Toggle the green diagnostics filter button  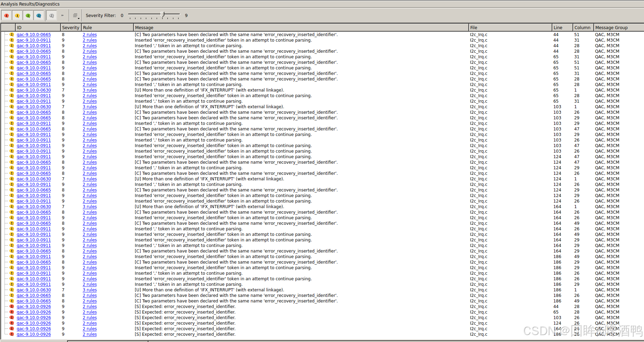point(28,16)
